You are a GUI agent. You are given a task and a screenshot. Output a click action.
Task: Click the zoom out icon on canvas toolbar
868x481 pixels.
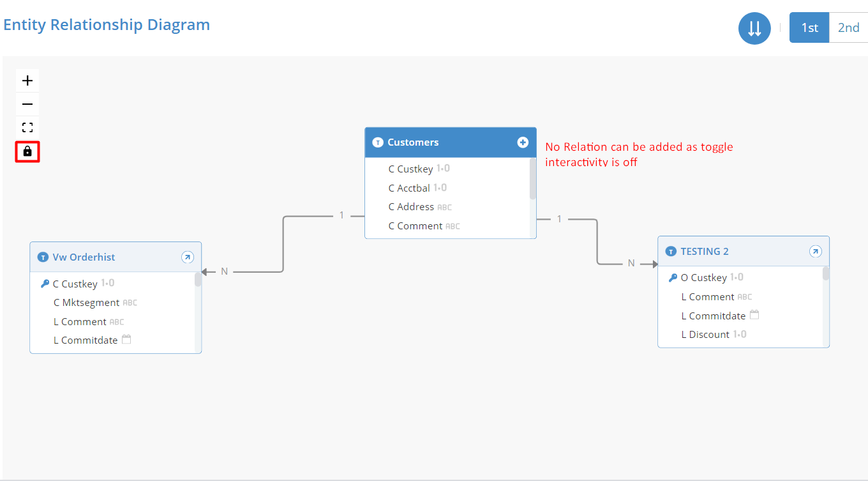click(x=27, y=103)
